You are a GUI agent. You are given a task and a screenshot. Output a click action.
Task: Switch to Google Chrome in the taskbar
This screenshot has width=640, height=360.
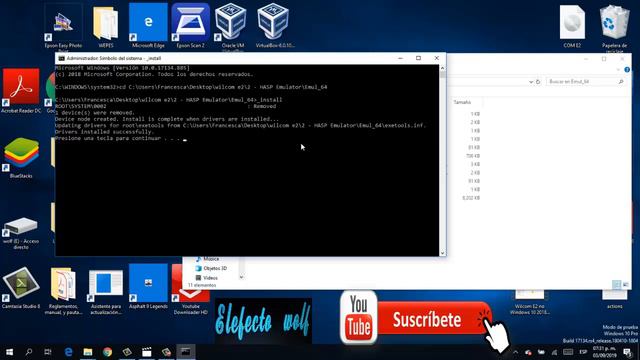click(x=107, y=352)
